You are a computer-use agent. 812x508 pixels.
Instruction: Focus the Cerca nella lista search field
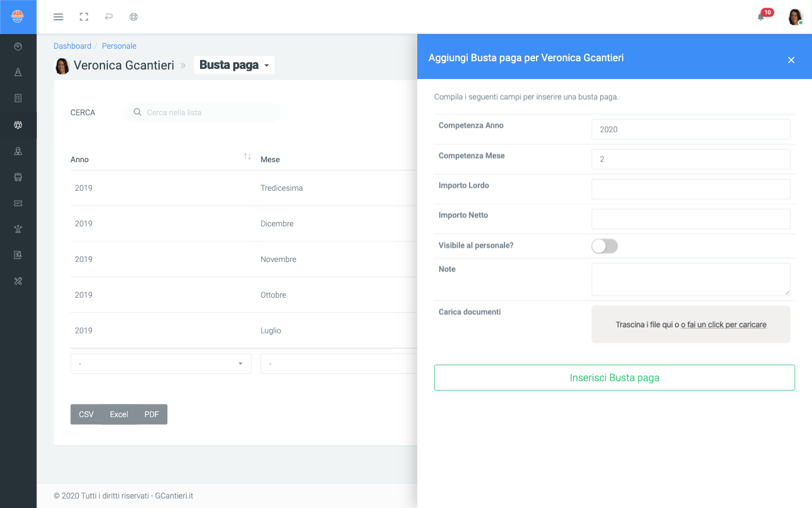(x=202, y=112)
